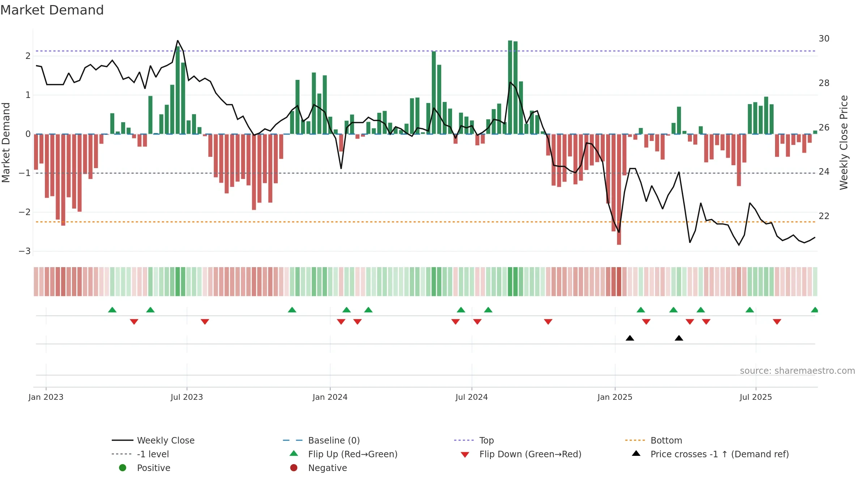Viewport: 868px width, 488px height.
Task: Click the rotated 'Weekly Close Price' axis label
Action: coord(844,142)
